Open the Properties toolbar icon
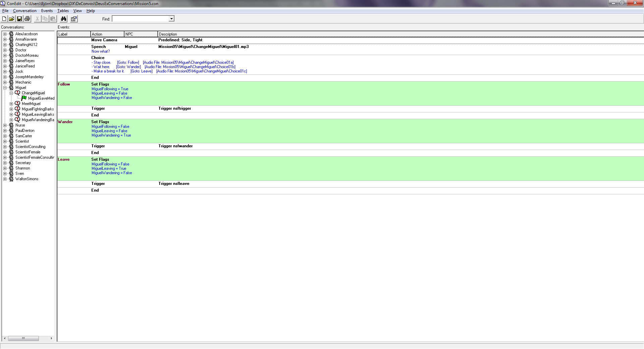Viewport: 644px width, 349px height. point(74,19)
